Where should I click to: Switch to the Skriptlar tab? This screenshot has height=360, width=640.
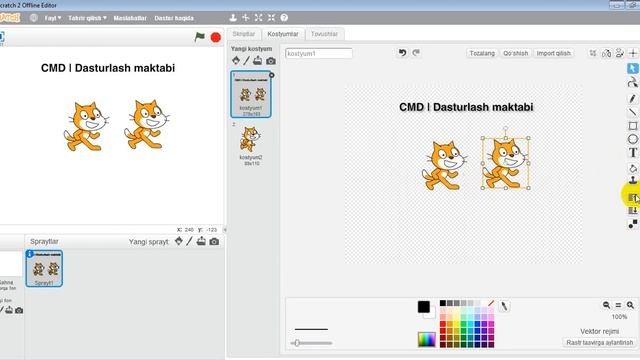244,34
